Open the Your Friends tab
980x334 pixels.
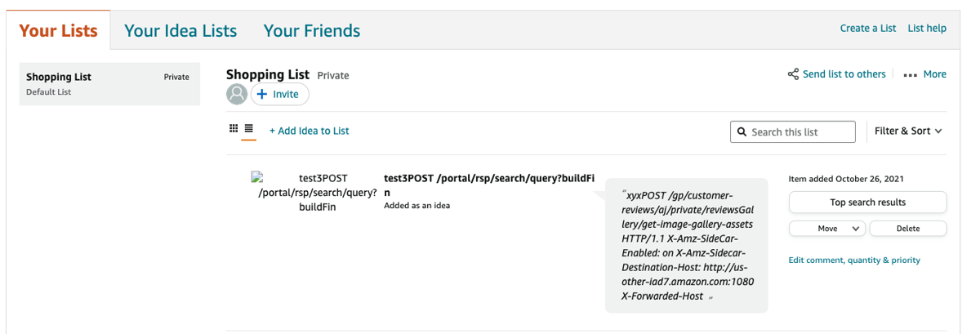pos(312,30)
